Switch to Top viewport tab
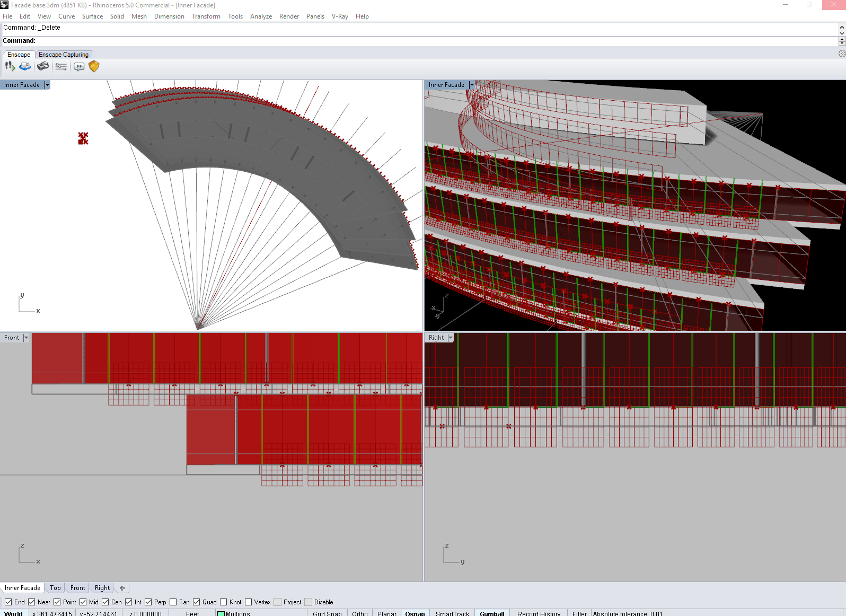846x616 pixels. 55,588
